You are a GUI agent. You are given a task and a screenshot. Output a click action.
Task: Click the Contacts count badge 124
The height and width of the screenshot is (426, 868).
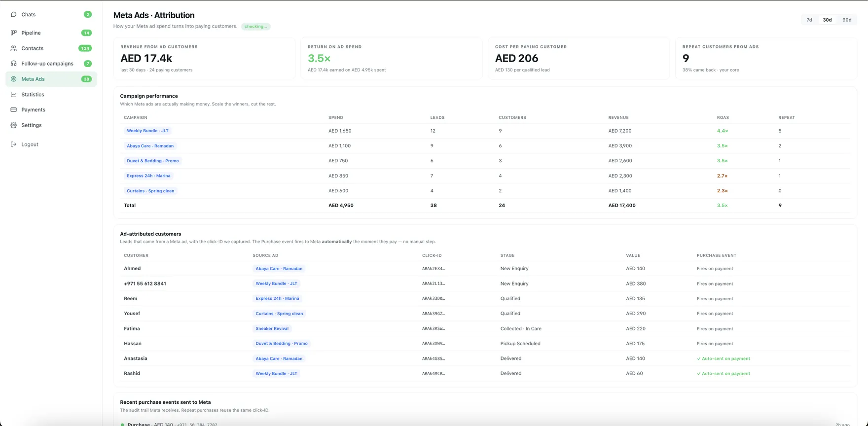pos(85,48)
